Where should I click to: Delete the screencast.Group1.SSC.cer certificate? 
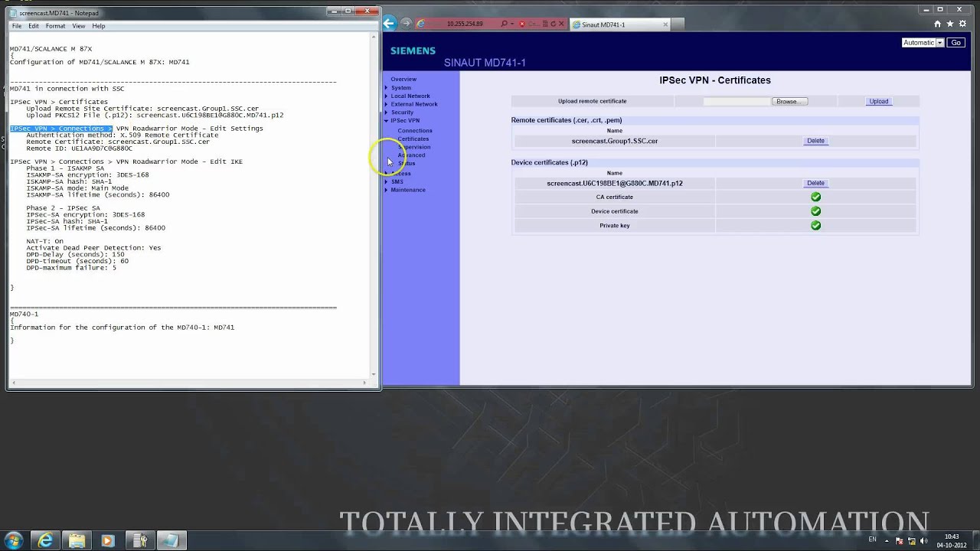[x=815, y=141]
